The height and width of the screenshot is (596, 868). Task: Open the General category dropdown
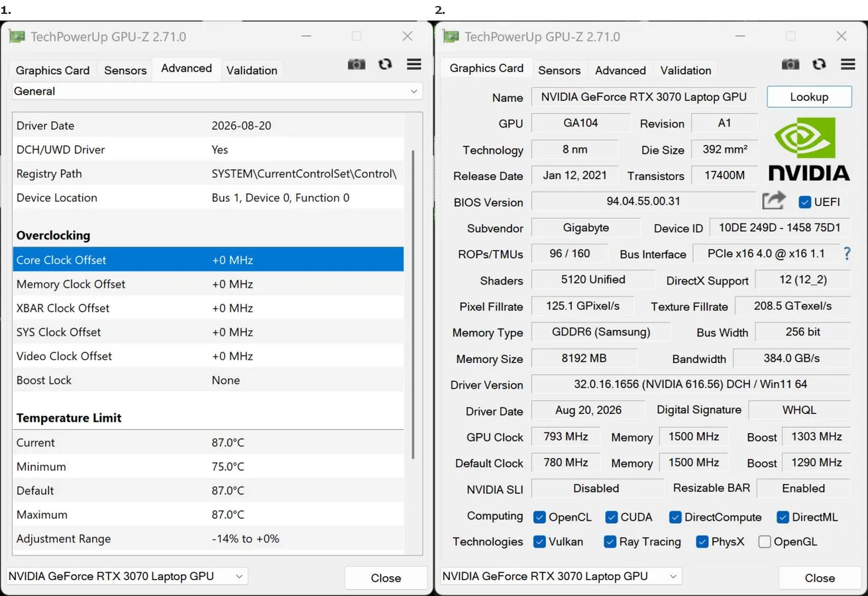pyautogui.click(x=217, y=91)
